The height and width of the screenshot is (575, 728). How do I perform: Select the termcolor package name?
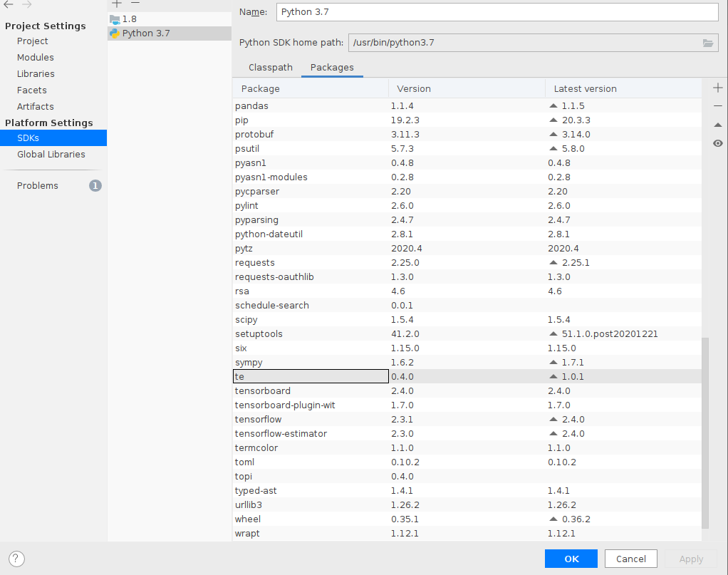pyautogui.click(x=256, y=448)
